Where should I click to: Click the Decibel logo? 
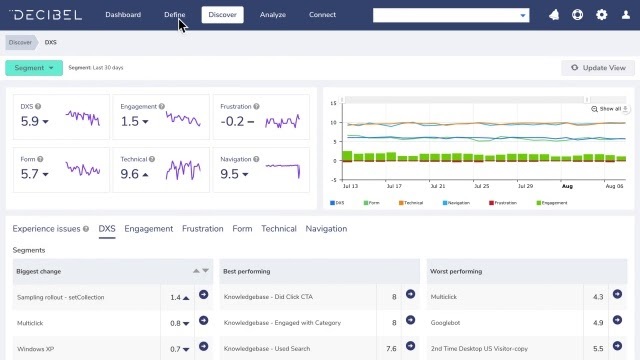[45, 15]
